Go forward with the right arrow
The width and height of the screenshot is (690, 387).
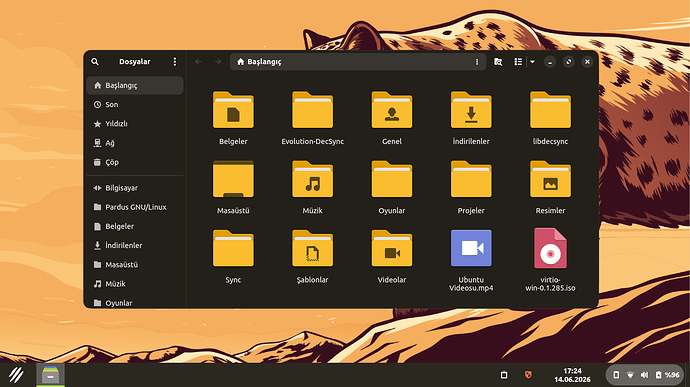pos(218,62)
